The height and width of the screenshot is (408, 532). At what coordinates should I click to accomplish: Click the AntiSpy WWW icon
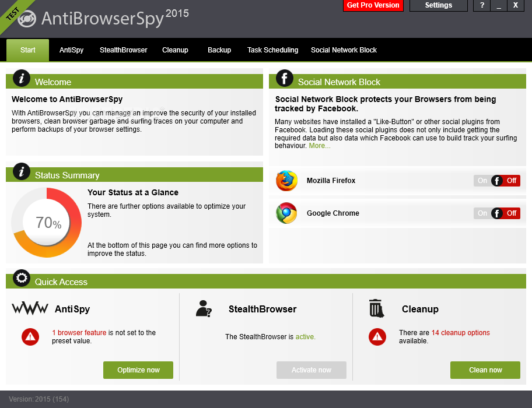30,308
